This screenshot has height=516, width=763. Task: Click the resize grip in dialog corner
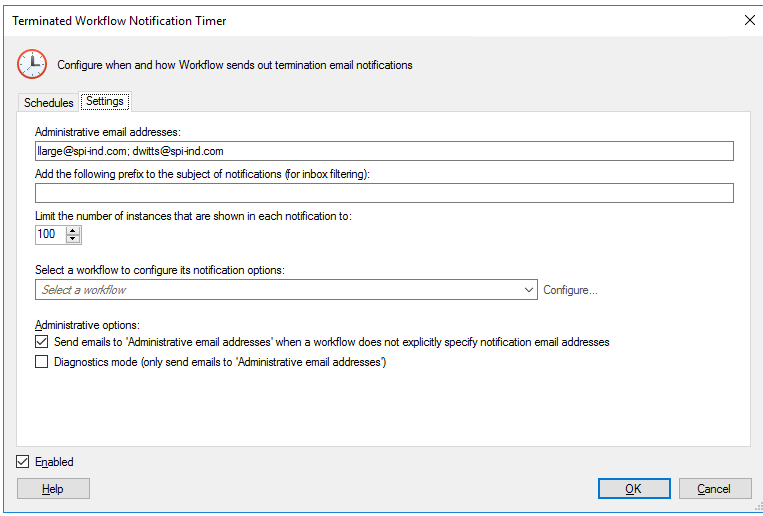[x=757, y=509]
